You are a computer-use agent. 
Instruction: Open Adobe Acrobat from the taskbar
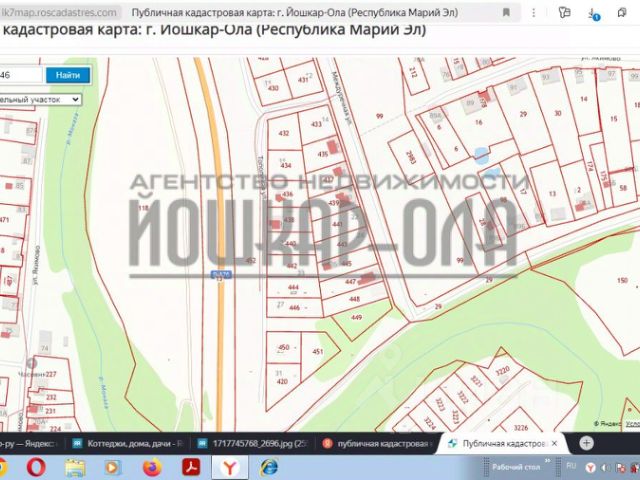click(x=191, y=467)
